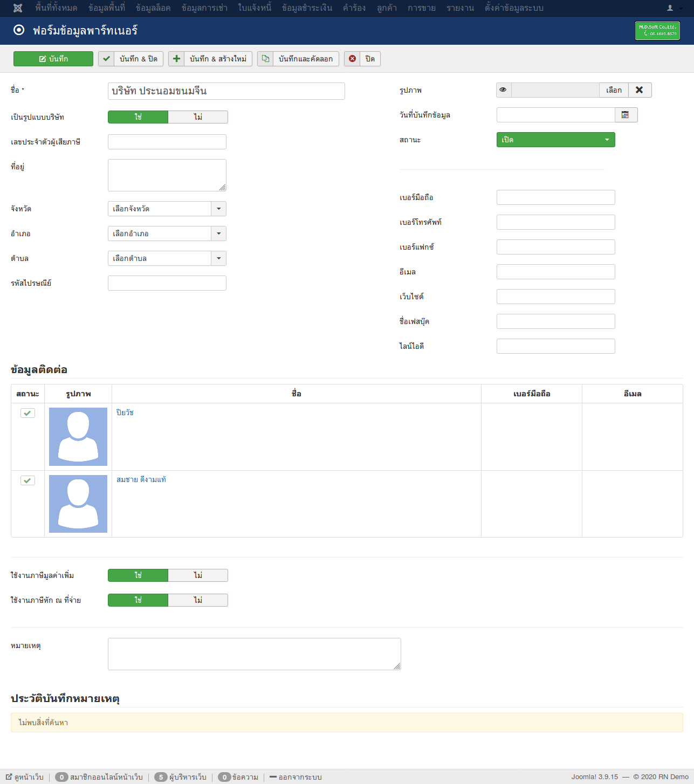This screenshot has width=694, height=784.
Task: Open ใบแจ้งหนี้ menu
Action: click(x=255, y=8)
